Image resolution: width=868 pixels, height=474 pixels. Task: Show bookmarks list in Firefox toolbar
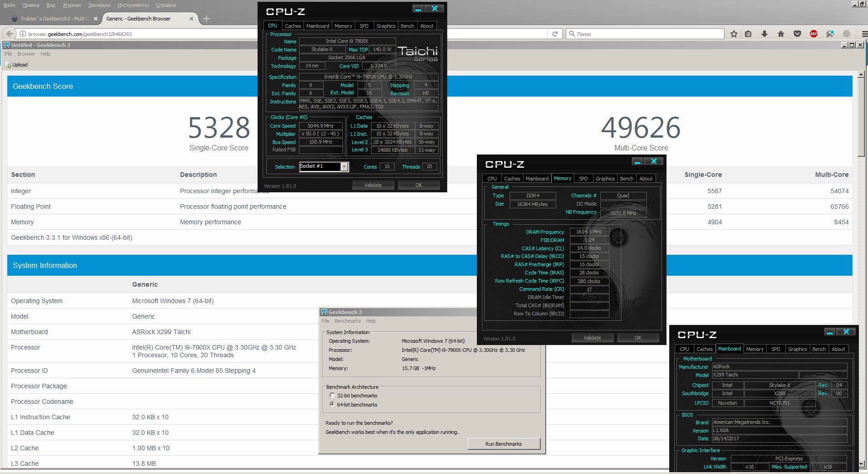coord(748,34)
